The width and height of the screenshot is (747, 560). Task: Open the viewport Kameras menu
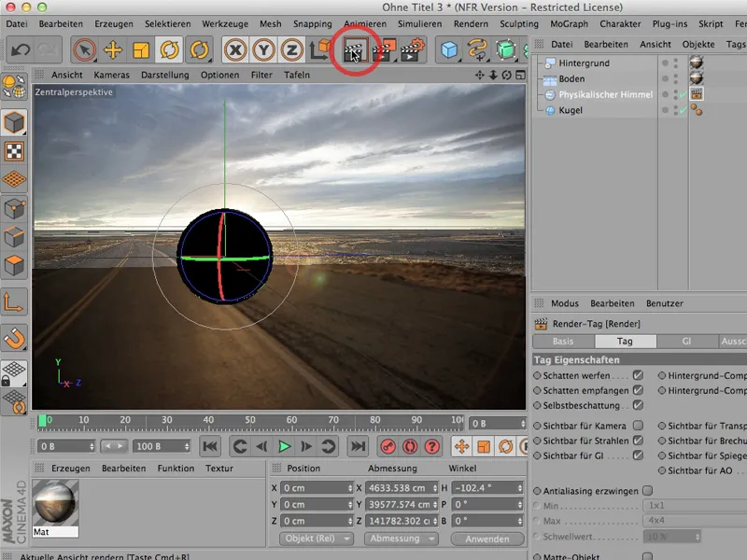click(111, 75)
